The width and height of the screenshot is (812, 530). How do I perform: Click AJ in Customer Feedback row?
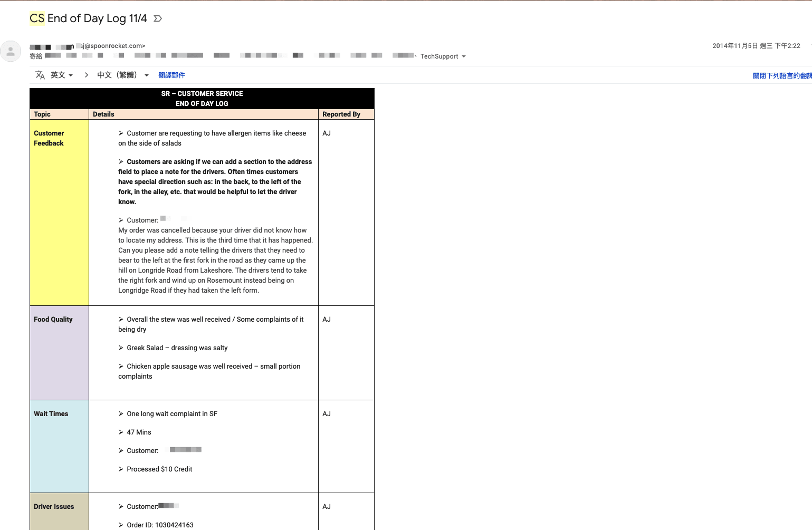tap(327, 133)
